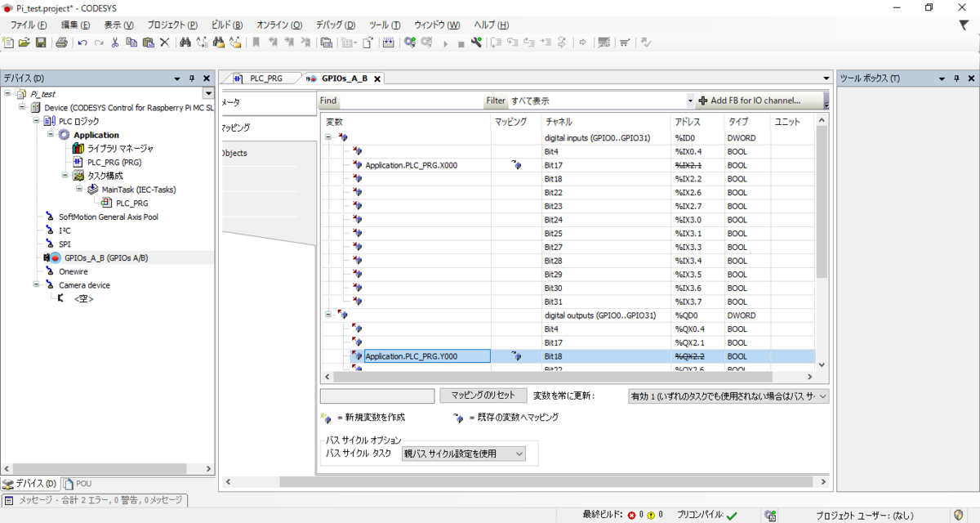The image size is (980, 523).
Task: Open the メッセージ panel at bottom
Action: pyautogui.click(x=94, y=500)
